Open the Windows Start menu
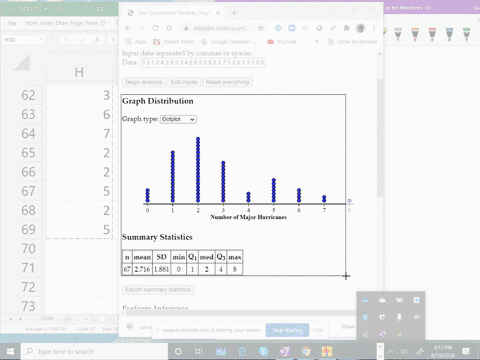 point(10,351)
